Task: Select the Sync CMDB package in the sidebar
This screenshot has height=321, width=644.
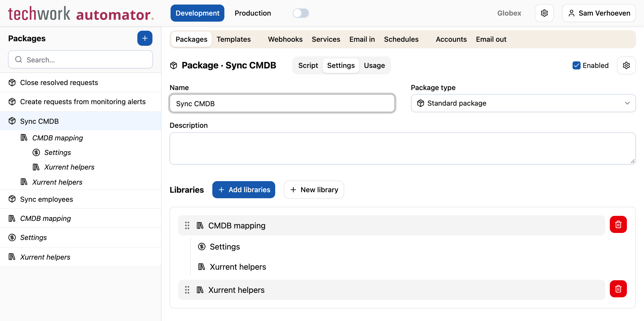Action: click(x=80, y=121)
